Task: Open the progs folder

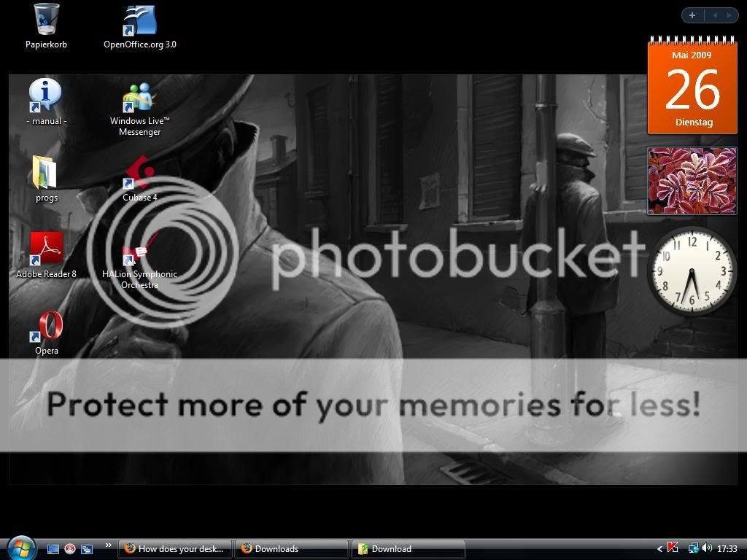Action: pyautogui.click(x=46, y=174)
